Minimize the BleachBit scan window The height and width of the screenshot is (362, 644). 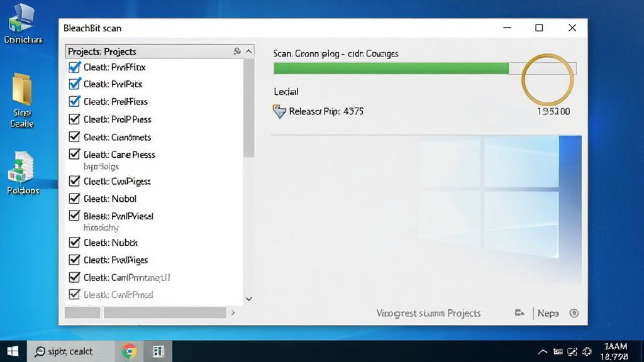click(508, 28)
